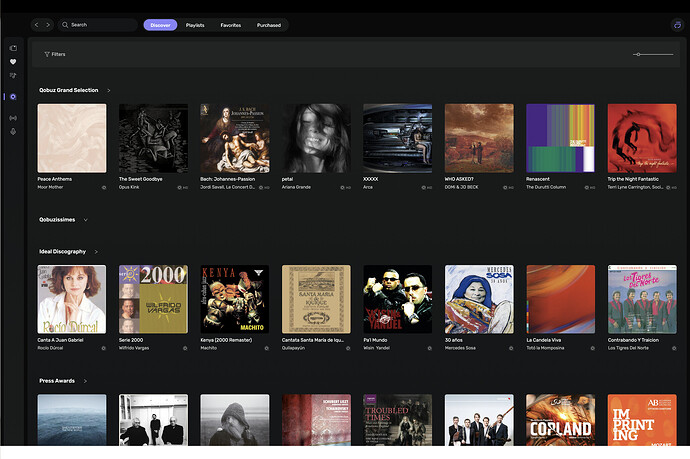
Task: Click the Serie 2000 album title
Action: click(131, 340)
